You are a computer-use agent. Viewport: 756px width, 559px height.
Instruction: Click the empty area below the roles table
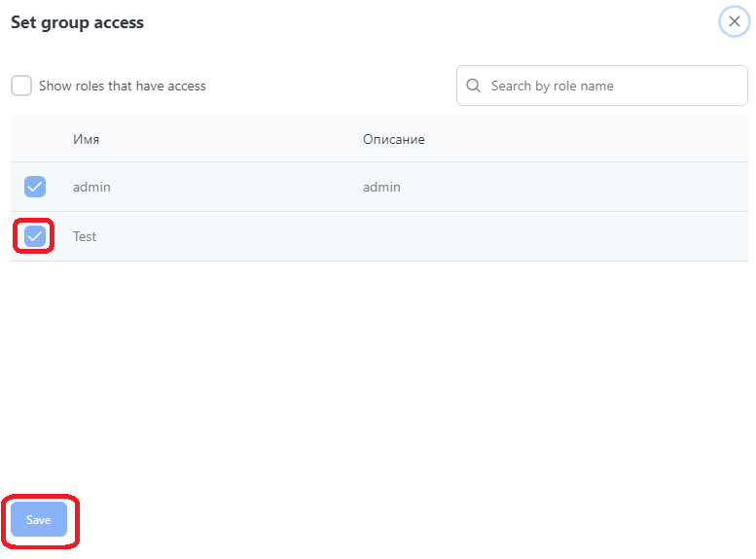click(378, 379)
